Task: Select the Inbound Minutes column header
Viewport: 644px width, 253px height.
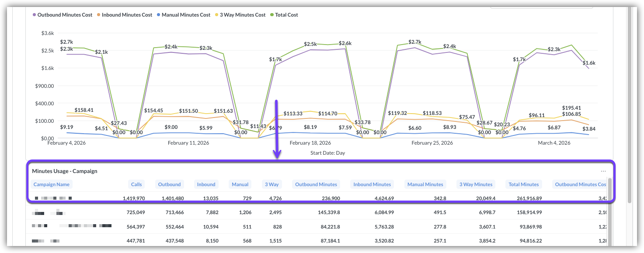Action: pos(372,184)
